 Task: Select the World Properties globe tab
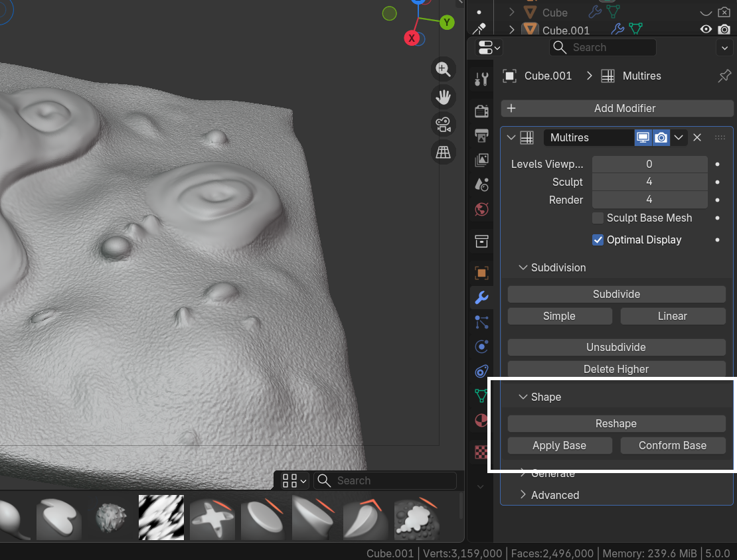tap(481, 209)
